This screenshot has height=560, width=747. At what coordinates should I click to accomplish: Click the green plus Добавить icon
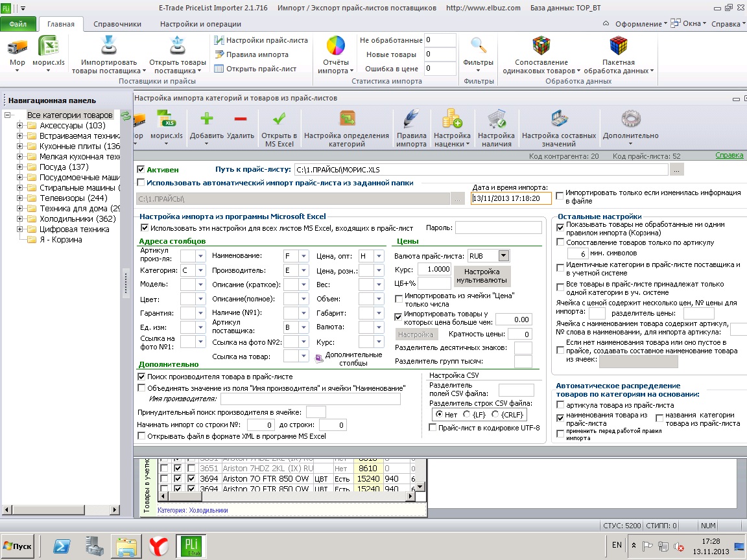click(206, 119)
